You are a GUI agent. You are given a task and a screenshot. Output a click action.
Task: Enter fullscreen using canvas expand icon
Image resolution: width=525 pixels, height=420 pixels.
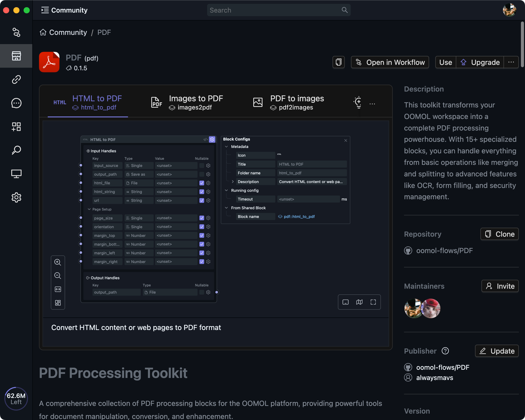(x=373, y=302)
